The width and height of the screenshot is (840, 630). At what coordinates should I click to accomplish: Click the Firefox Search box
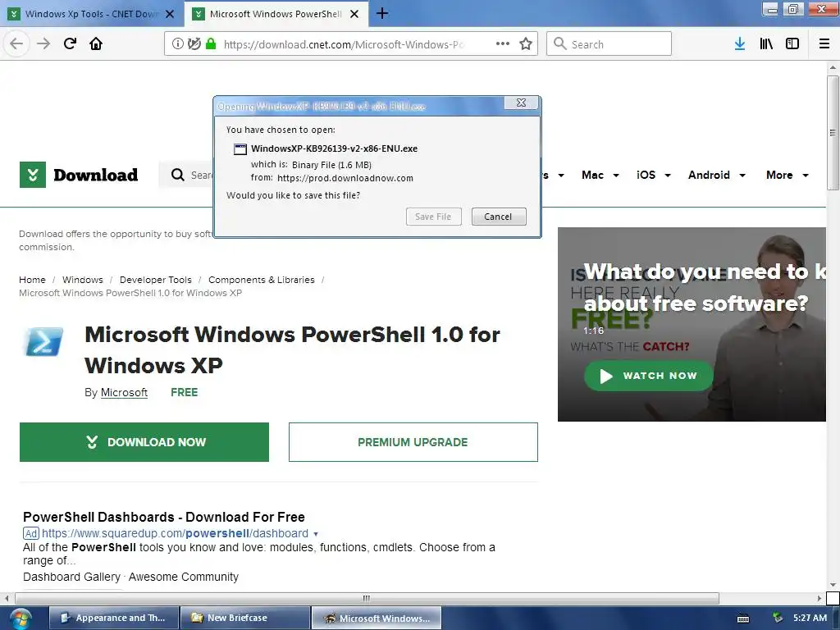click(609, 43)
